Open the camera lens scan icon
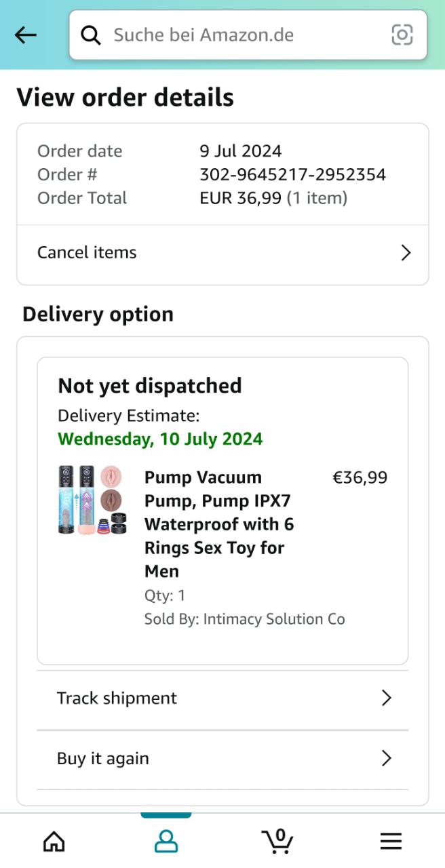 402,35
